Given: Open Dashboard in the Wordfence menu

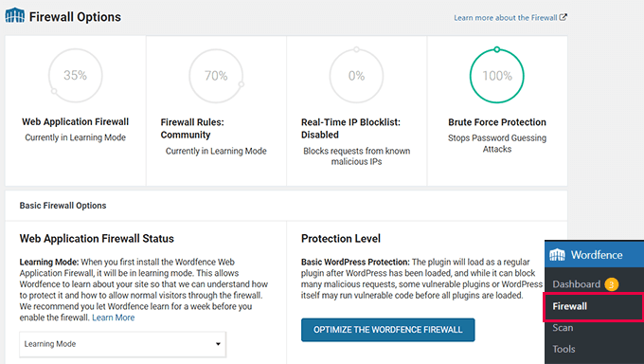Looking at the screenshot, I should click(576, 284).
